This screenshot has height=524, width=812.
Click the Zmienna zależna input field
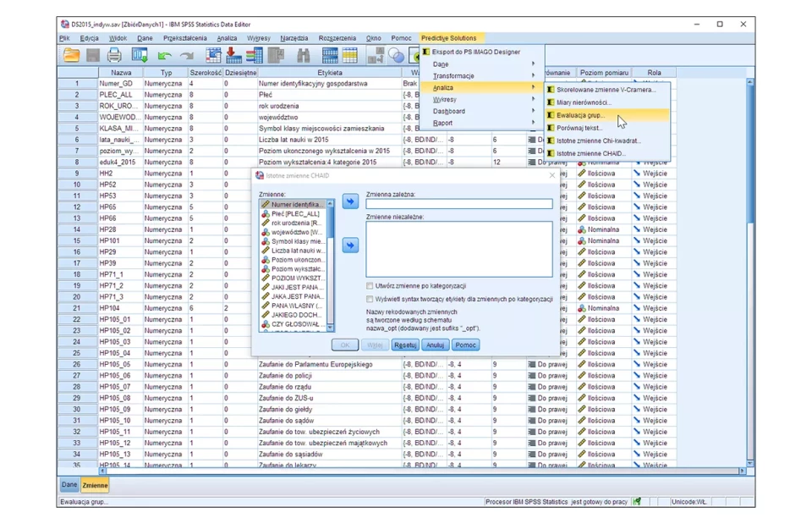(x=458, y=204)
